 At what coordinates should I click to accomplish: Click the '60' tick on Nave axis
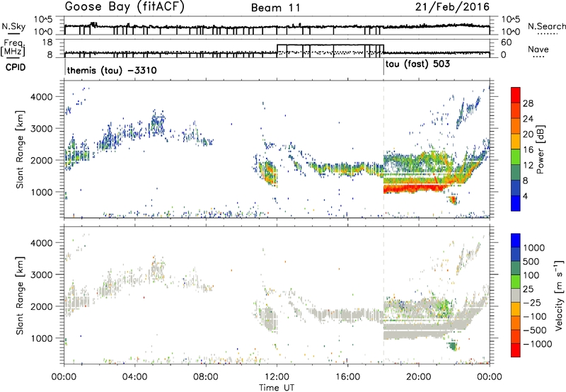click(507, 42)
